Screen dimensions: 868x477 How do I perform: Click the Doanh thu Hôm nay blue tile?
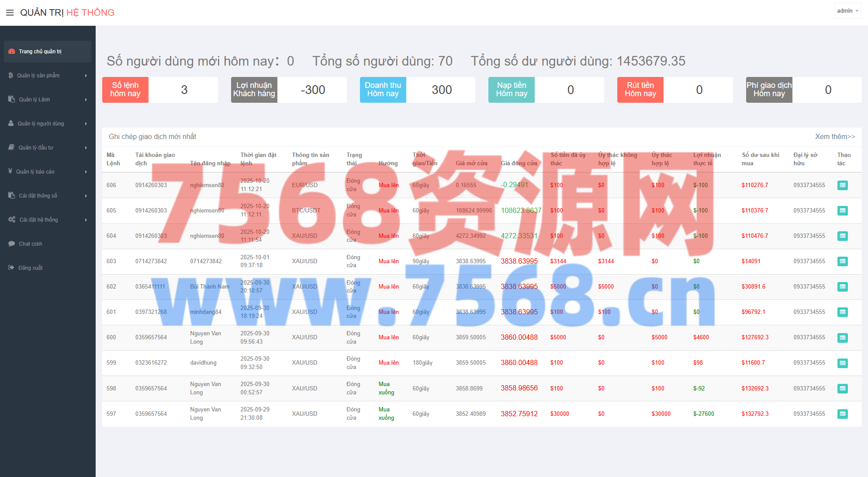pyautogui.click(x=383, y=90)
